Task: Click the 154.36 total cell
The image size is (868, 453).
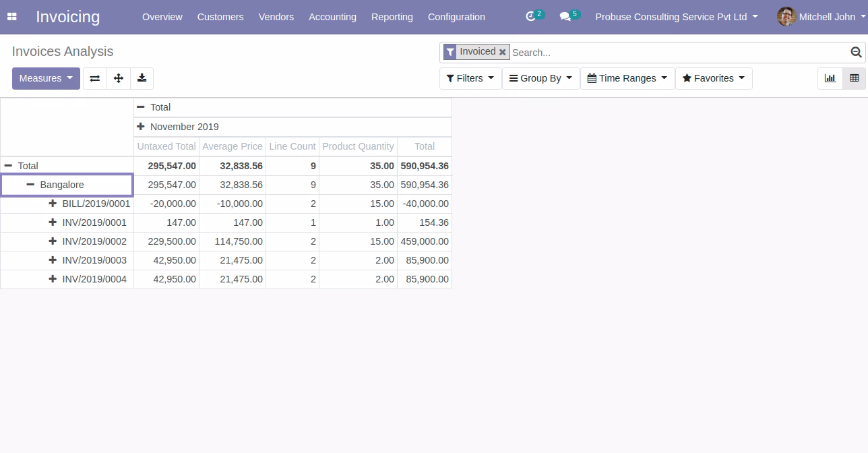Action: point(425,222)
